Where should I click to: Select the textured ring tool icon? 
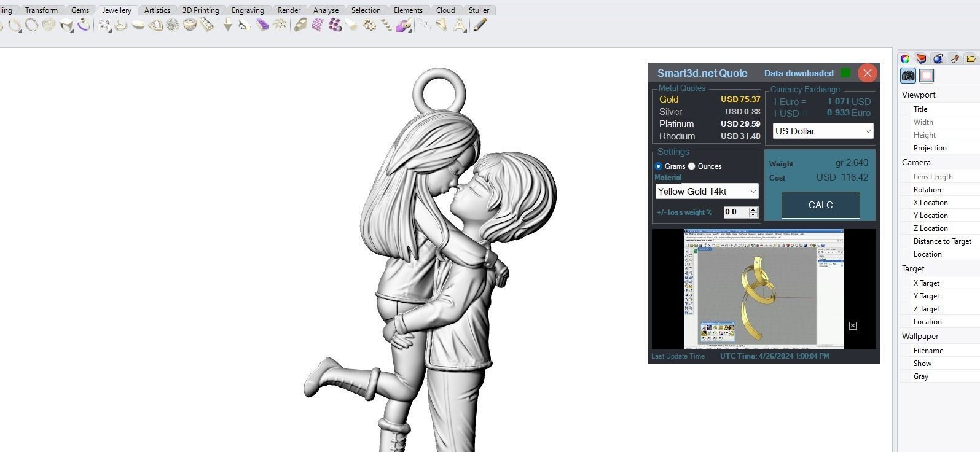(x=49, y=25)
